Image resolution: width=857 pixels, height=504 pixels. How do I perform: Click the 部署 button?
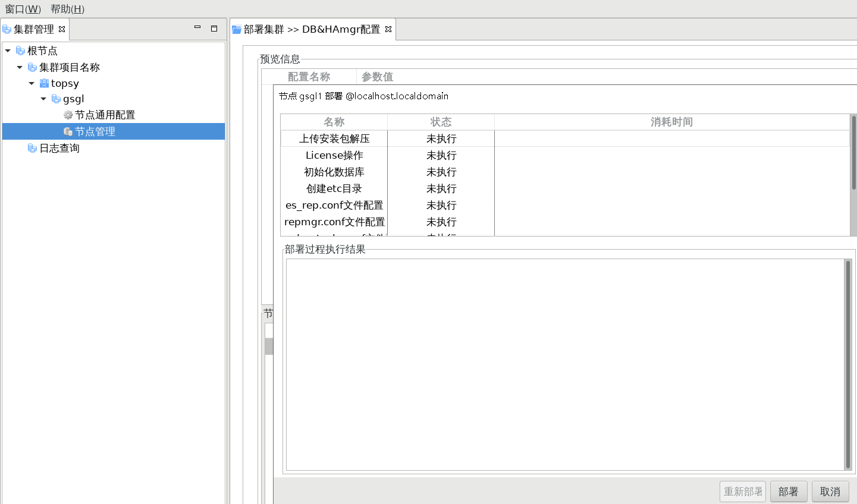click(x=788, y=492)
